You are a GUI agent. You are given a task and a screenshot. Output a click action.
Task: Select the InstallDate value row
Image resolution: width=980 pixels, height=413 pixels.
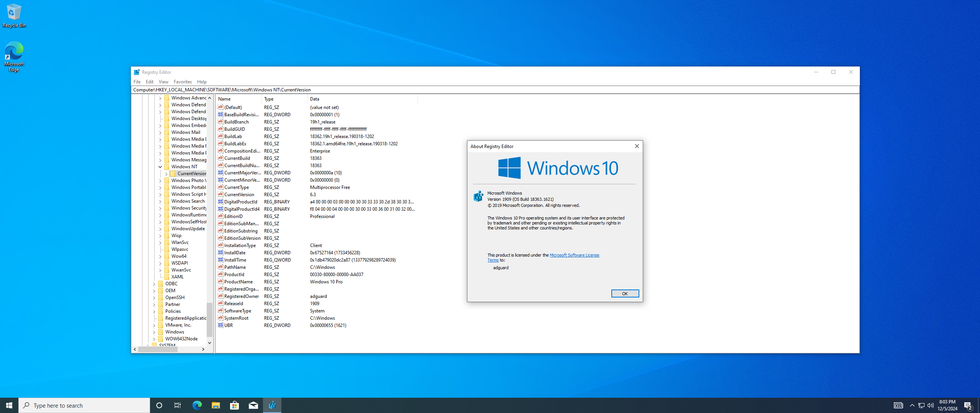point(317,253)
